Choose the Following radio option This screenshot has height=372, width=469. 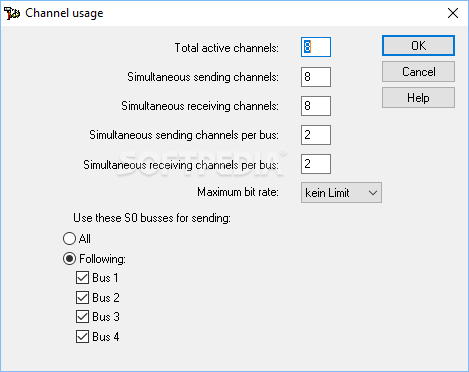click(x=69, y=259)
